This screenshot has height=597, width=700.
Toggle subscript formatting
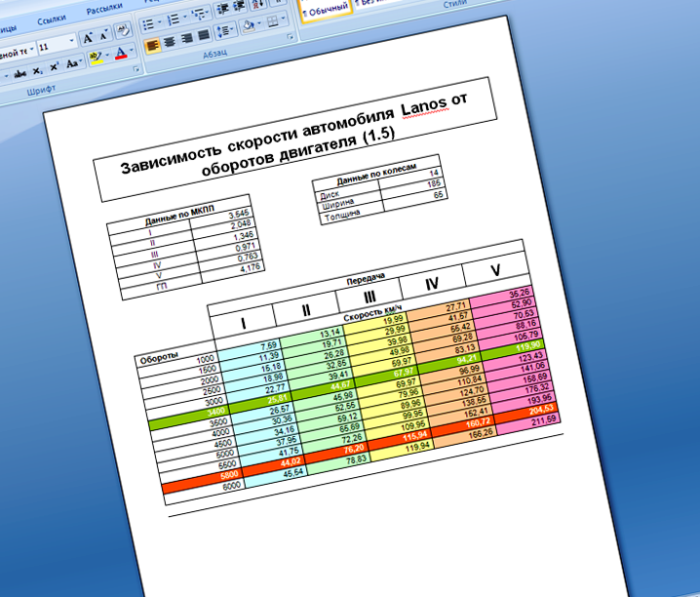[37, 70]
